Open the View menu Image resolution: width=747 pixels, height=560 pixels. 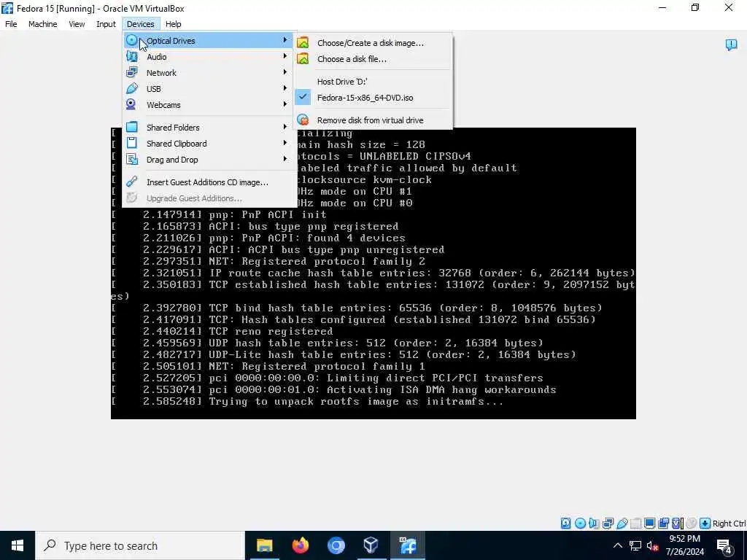click(x=76, y=24)
